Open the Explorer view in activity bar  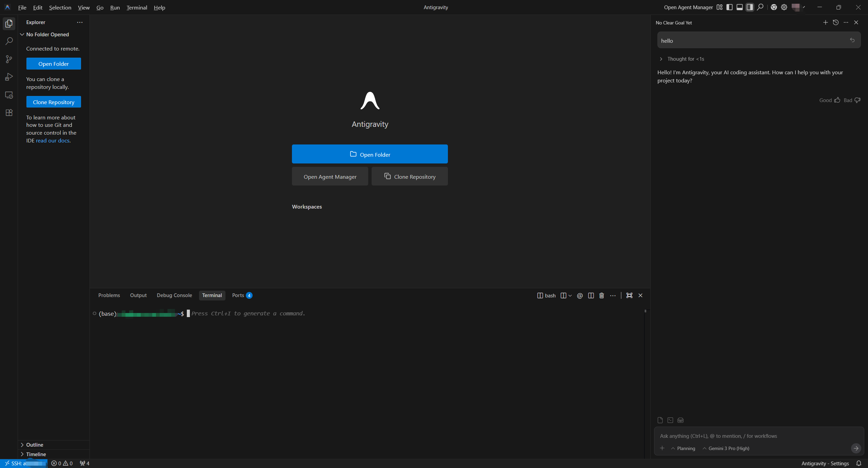click(x=9, y=23)
